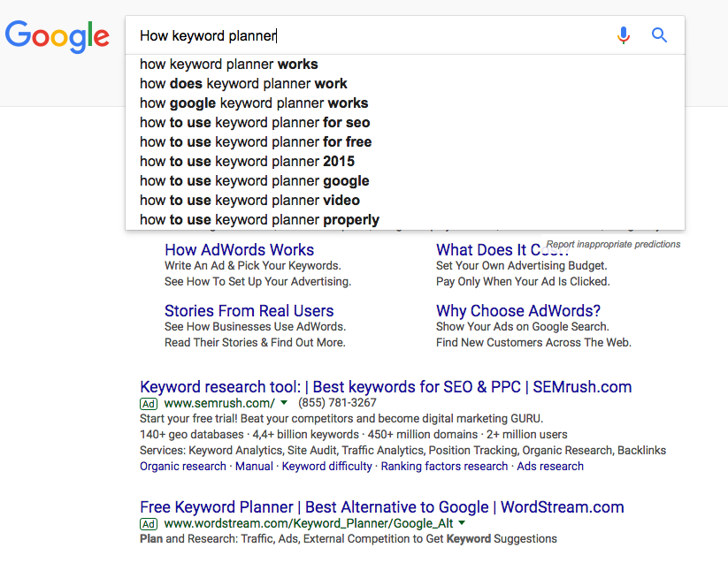Image resolution: width=728 pixels, height=563 pixels.
Task: Click the "Start your free trial!" description line
Action: [x=341, y=418]
